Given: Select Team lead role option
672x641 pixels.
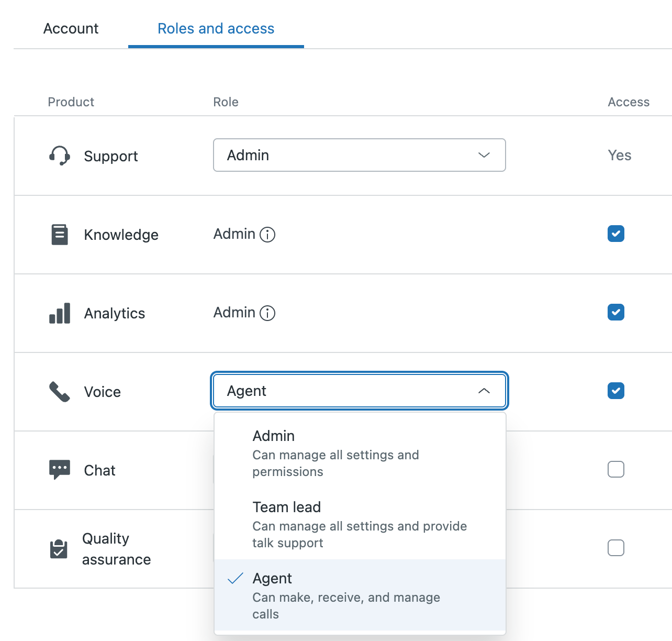Looking at the screenshot, I should [359, 524].
